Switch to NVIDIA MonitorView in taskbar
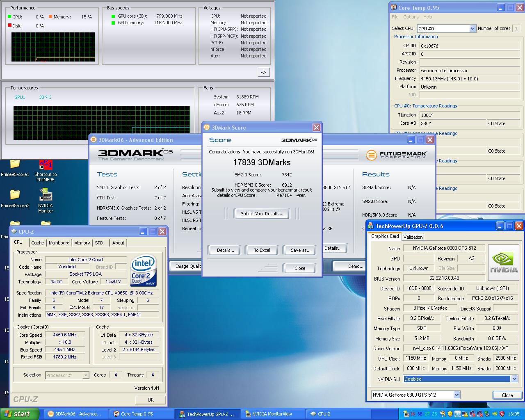The image size is (525, 420). 272,414
